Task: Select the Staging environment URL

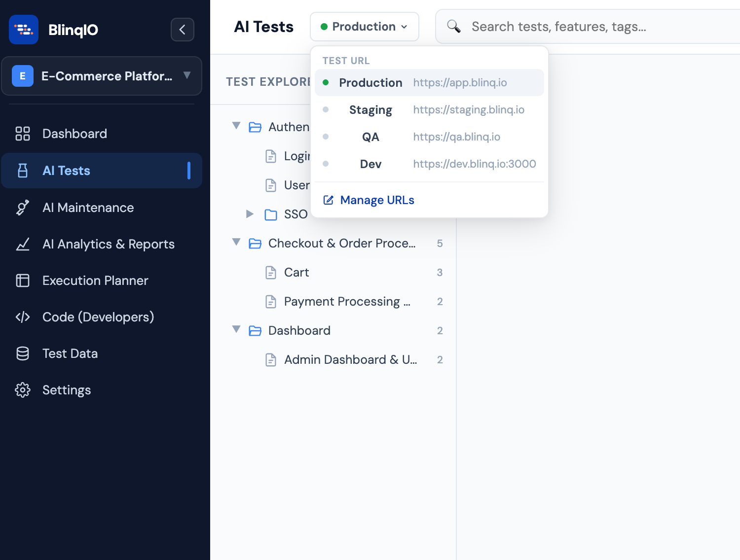Action: pos(428,109)
